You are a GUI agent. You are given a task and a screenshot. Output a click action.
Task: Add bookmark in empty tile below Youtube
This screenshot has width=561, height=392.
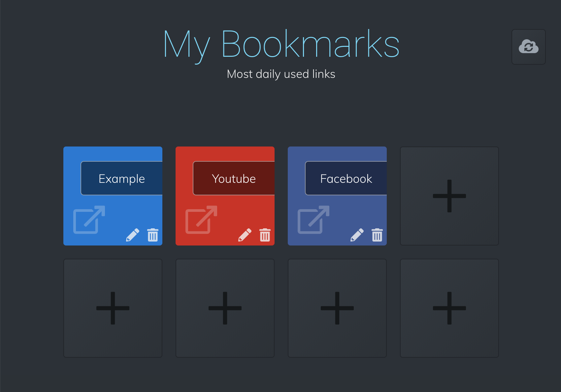tap(225, 308)
